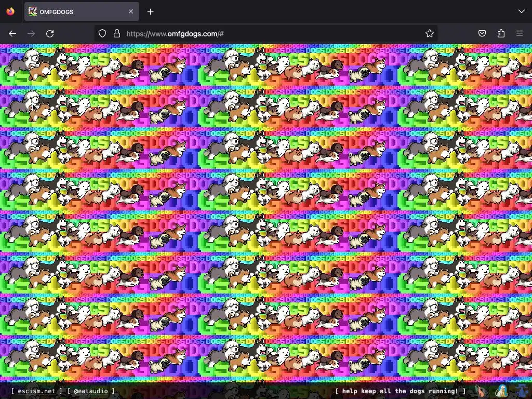This screenshot has width=532, height=399.
Task: Click the white dog and cat charity icon
Action: (x=501, y=391)
